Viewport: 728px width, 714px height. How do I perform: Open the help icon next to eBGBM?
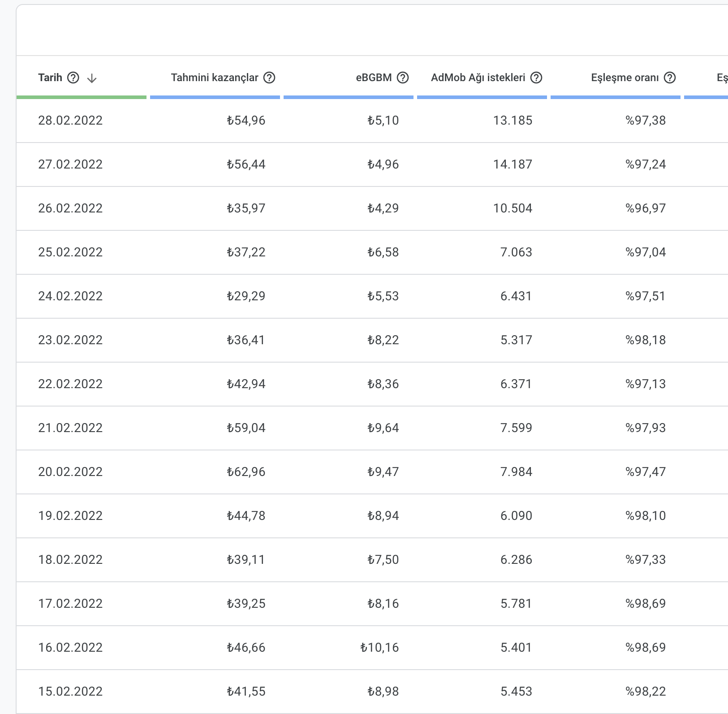pyautogui.click(x=403, y=78)
